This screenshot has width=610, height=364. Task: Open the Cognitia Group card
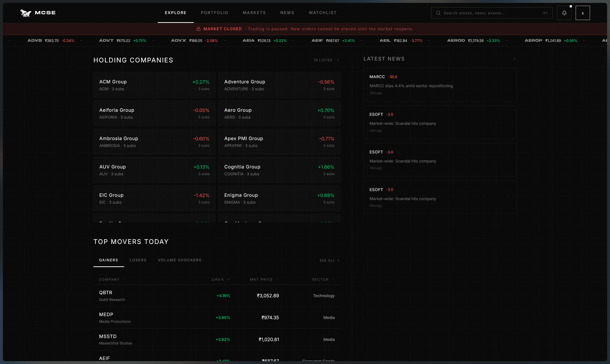(x=279, y=170)
